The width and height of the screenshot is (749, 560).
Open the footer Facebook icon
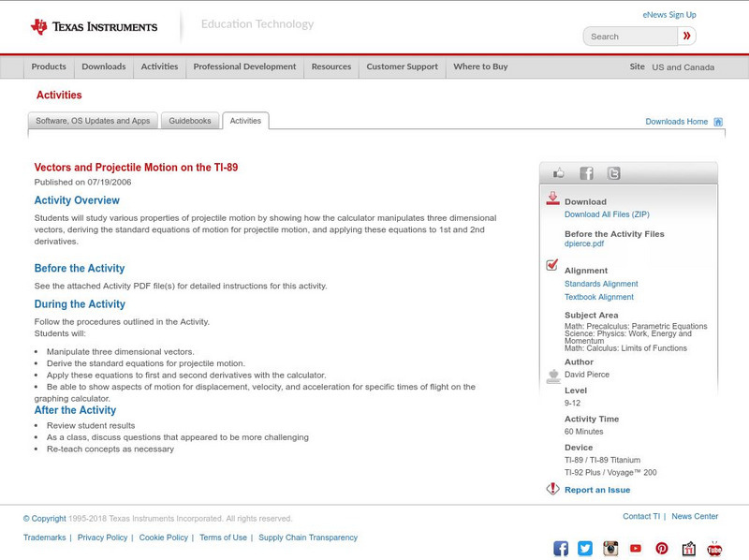tap(561, 548)
